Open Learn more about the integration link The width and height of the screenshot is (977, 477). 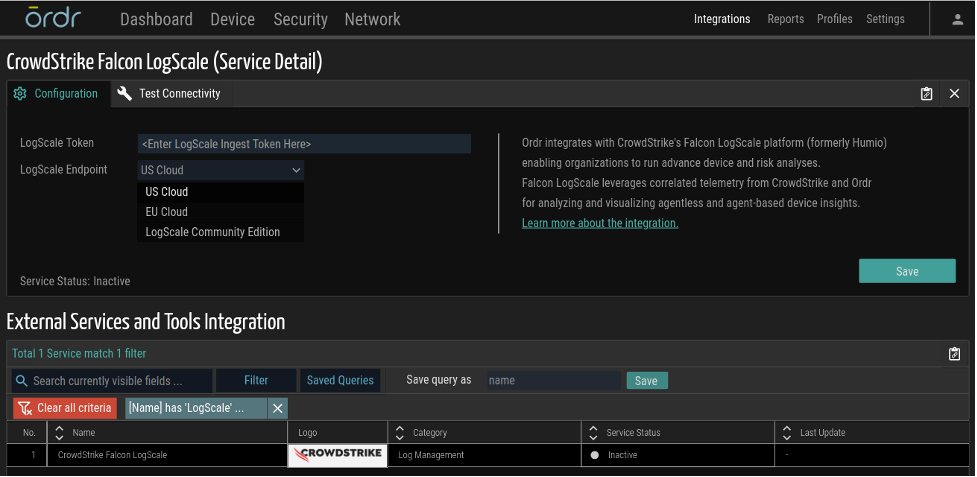pos(600,223)
